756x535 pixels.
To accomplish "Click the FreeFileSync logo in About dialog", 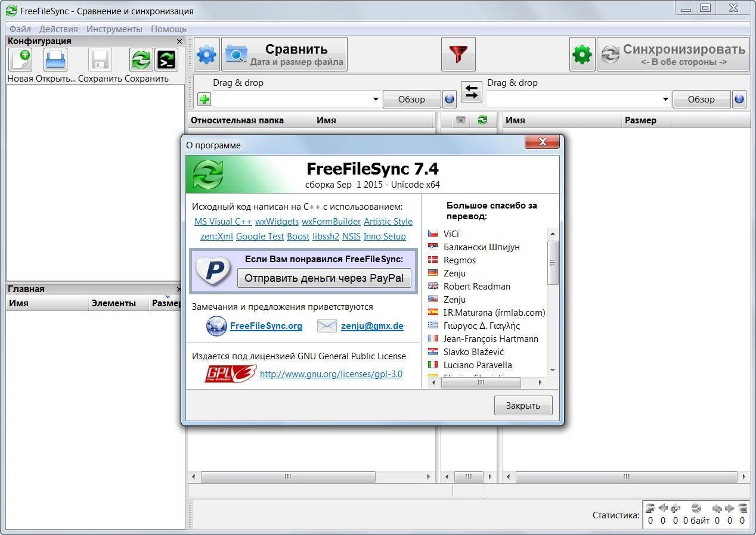I will [x=208, y=175].
